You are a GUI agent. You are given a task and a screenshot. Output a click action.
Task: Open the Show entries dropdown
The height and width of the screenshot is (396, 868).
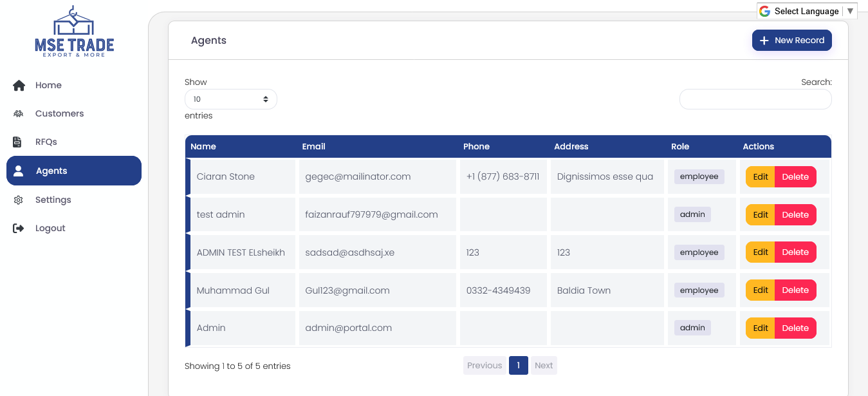230,99
